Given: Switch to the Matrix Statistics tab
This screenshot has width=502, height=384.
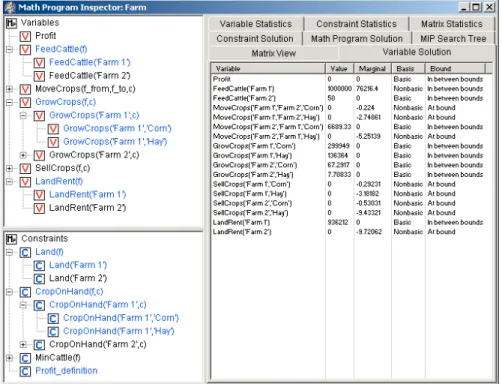Looking at the screenshot, I should tap(452, 24).
